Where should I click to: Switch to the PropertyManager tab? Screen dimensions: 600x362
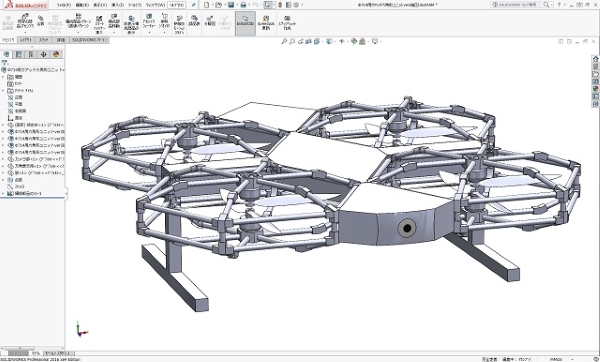pyautogui.click(x=18, y=54)
